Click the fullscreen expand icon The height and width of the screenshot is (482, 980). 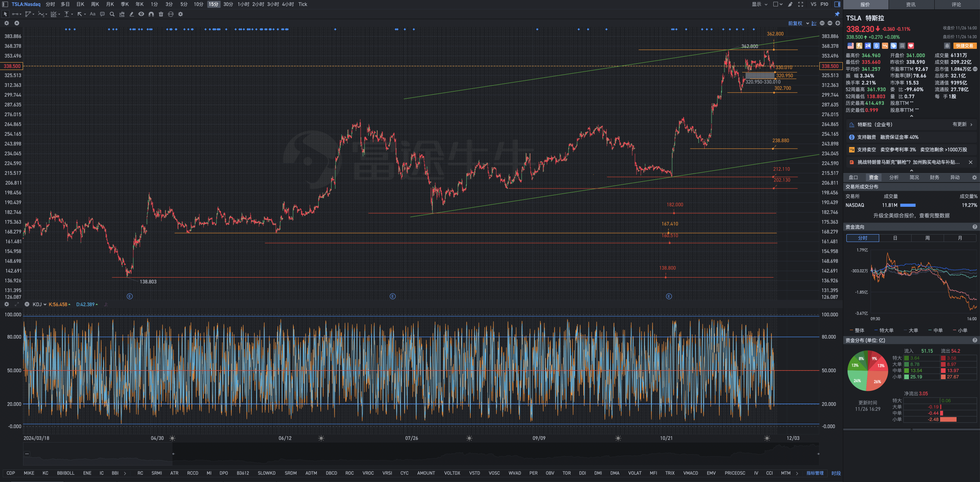click(x=801, y=4)
